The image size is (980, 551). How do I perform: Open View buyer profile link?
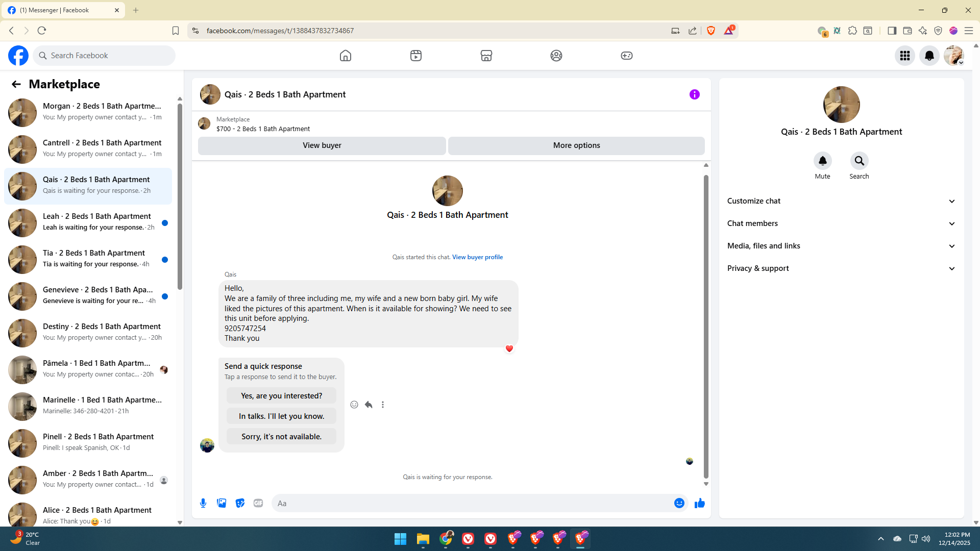pos(477,257)
